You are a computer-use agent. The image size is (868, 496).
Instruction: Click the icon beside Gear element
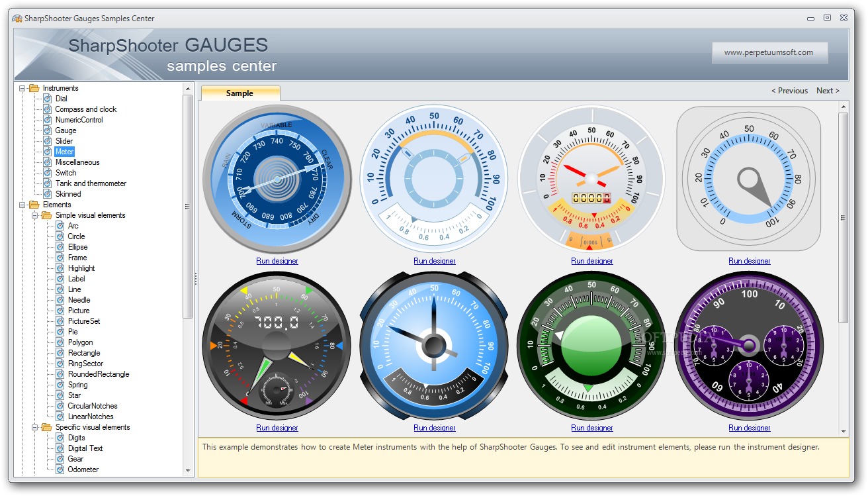(x=60, y=459)
